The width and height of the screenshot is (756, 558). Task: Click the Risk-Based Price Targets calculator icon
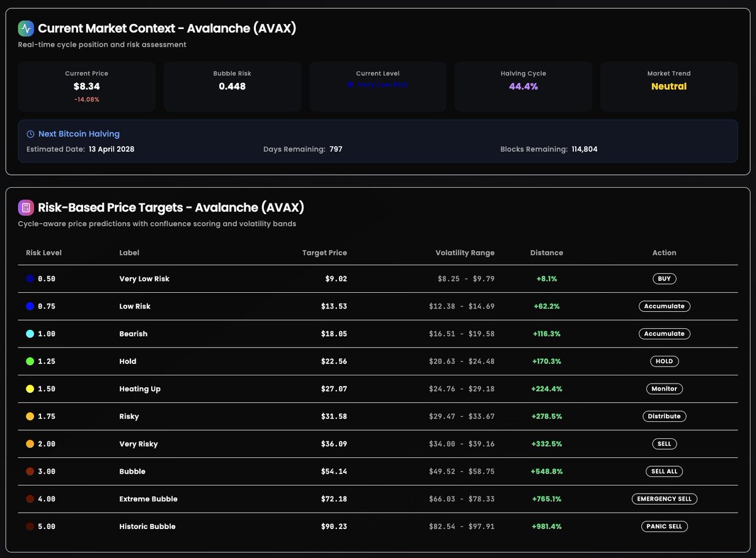[26, 207]
